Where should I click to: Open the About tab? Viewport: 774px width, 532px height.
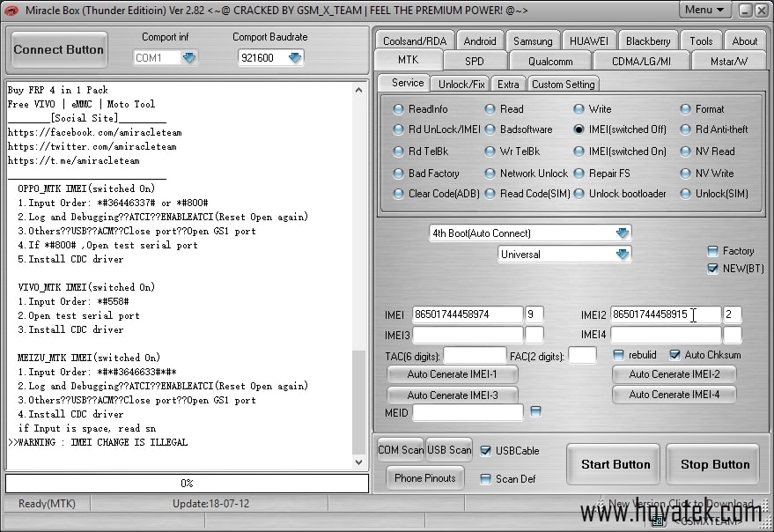745,41
